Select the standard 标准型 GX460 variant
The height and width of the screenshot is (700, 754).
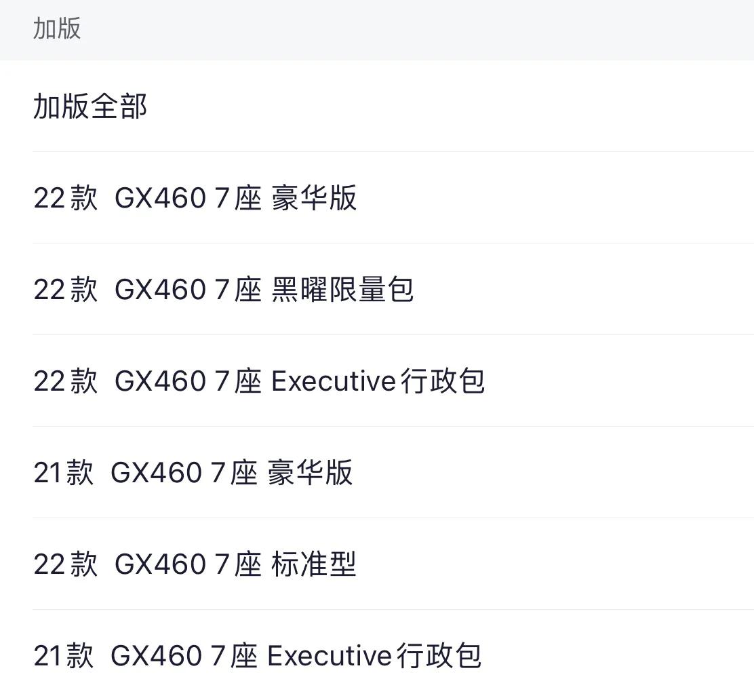tap(195, 564)
